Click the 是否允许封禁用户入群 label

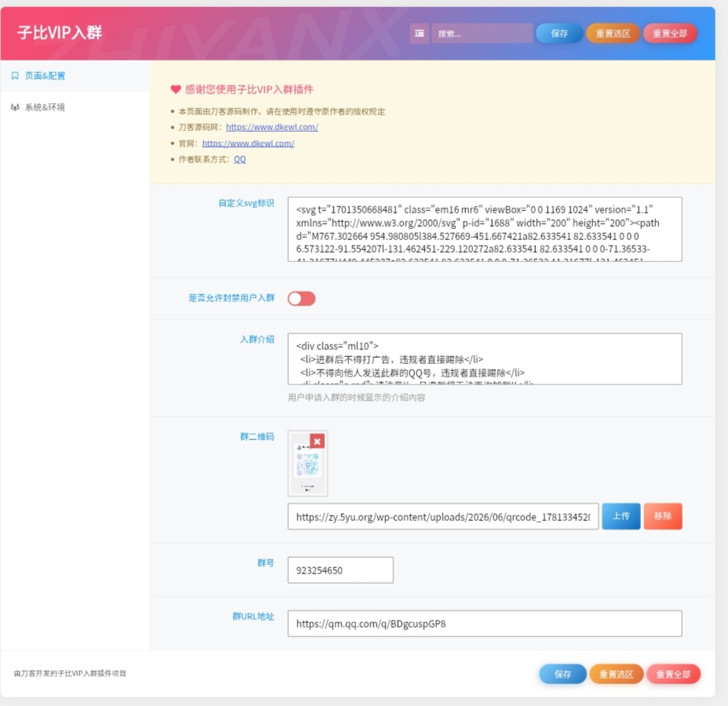click(231, 297)
